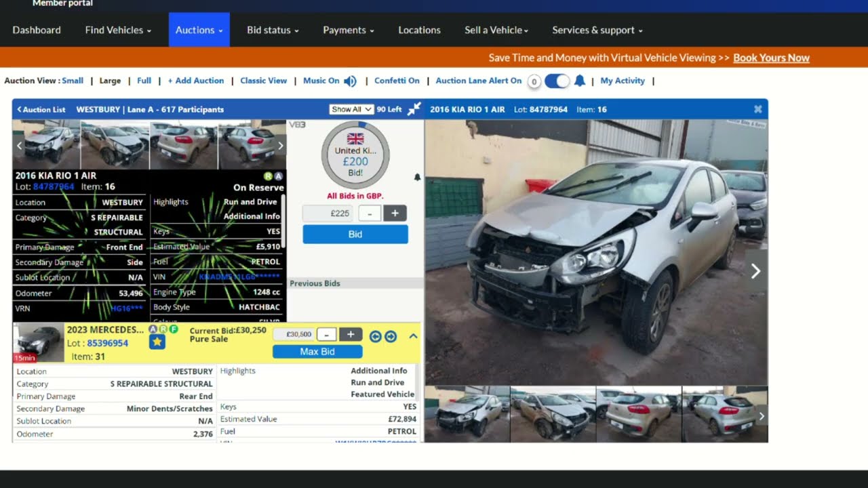Expand Sell a Vehicle menu
Viewport: 868px width, 488px height.
[x=496, y=30]
